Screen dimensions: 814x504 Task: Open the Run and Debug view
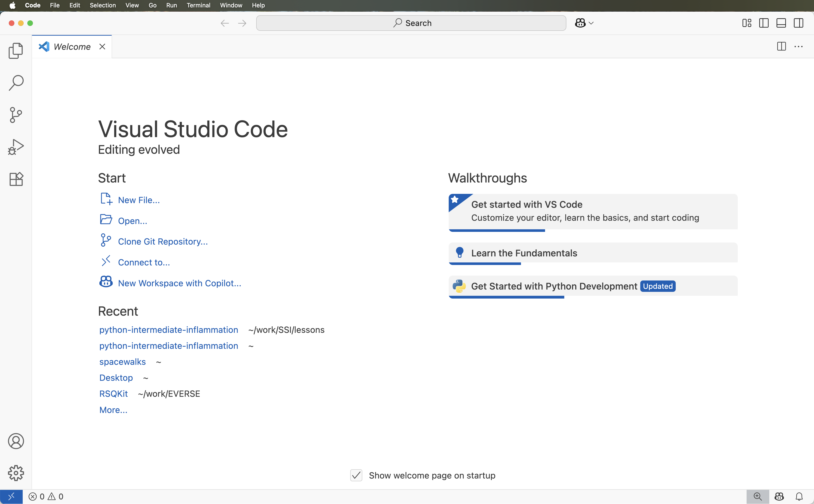[16, 147]
